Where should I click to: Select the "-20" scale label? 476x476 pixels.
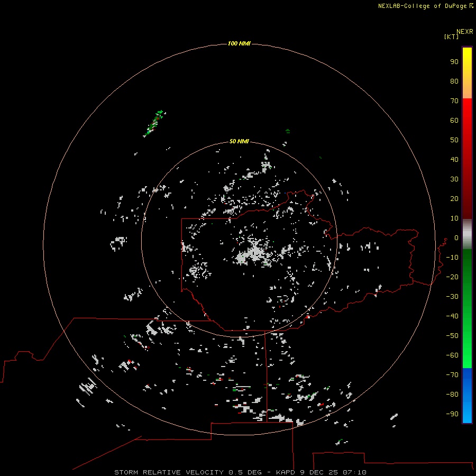click(452, 277)
